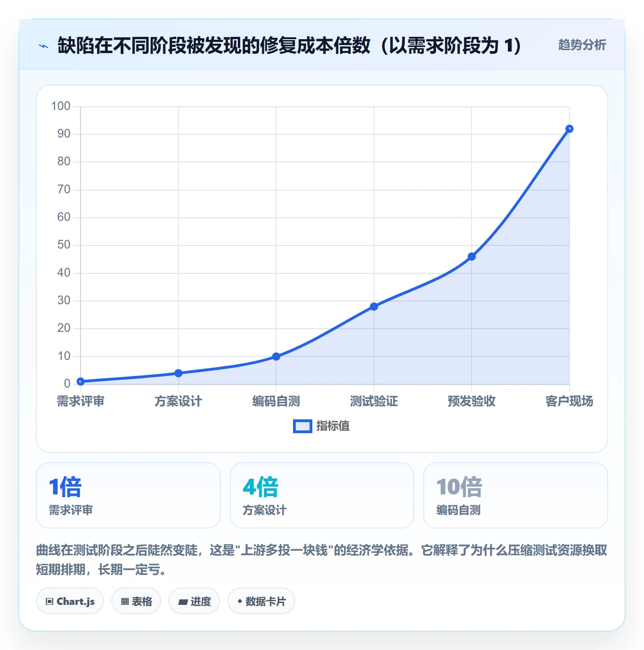Click the y-axis value 100
Screen dimensions: 644x650
tap(61, 106)
